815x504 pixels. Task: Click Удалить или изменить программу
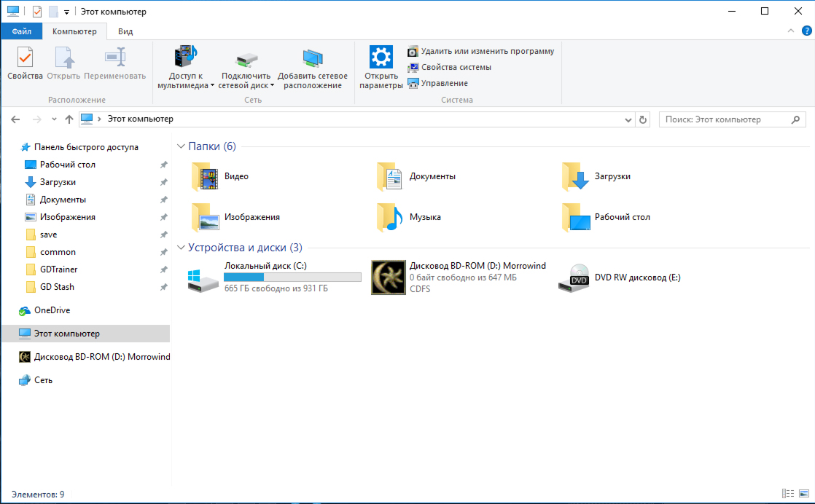point(487,52)
